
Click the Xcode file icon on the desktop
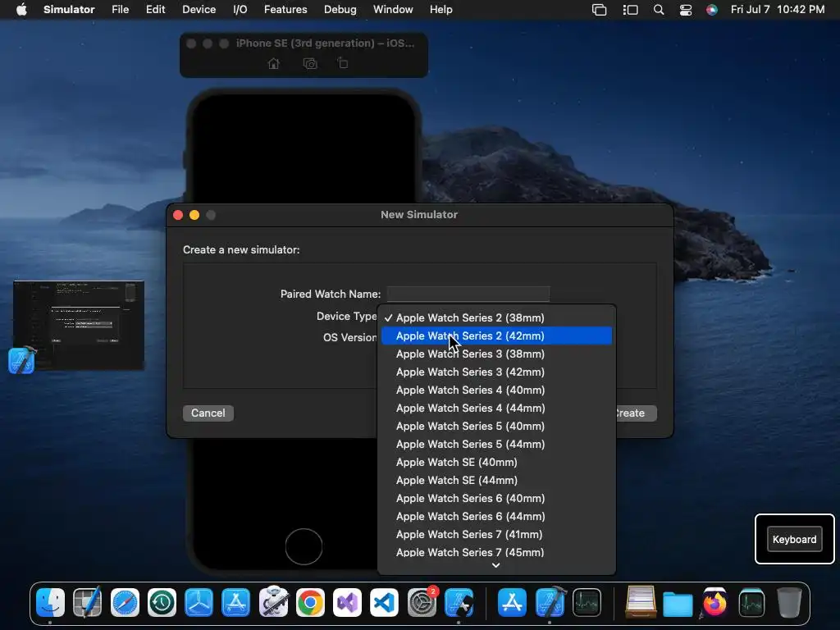22,360
